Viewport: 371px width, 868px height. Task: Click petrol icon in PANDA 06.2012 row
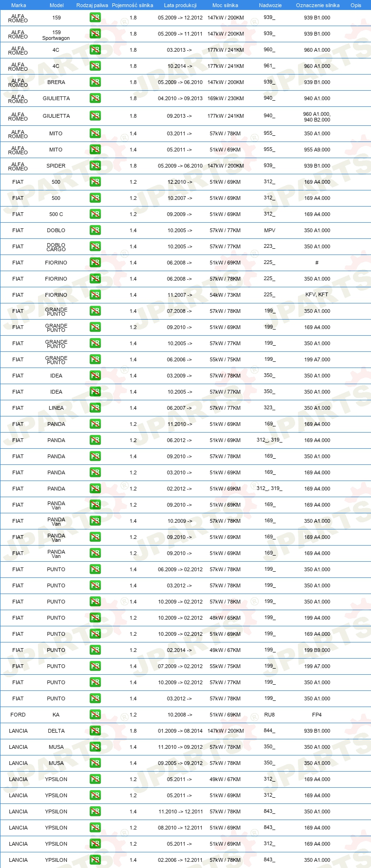[95, 440]
